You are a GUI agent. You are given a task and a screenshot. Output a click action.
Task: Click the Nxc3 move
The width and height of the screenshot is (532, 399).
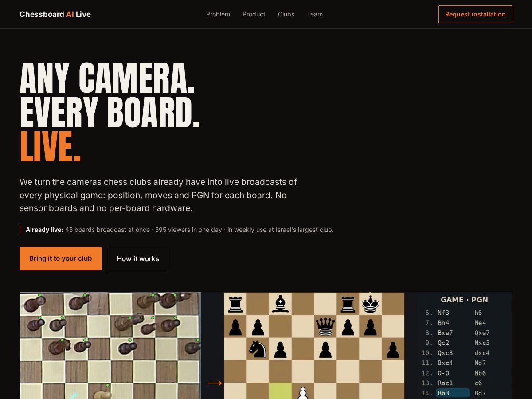482,343
